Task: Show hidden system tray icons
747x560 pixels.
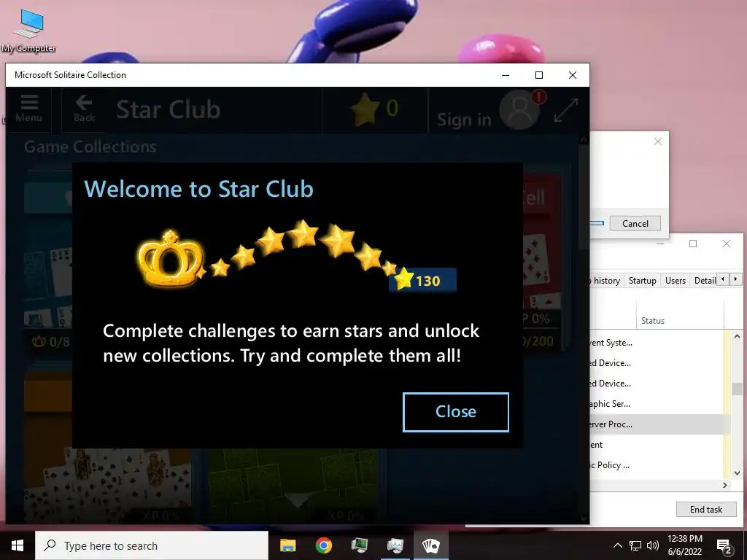Action: (617, 545)
